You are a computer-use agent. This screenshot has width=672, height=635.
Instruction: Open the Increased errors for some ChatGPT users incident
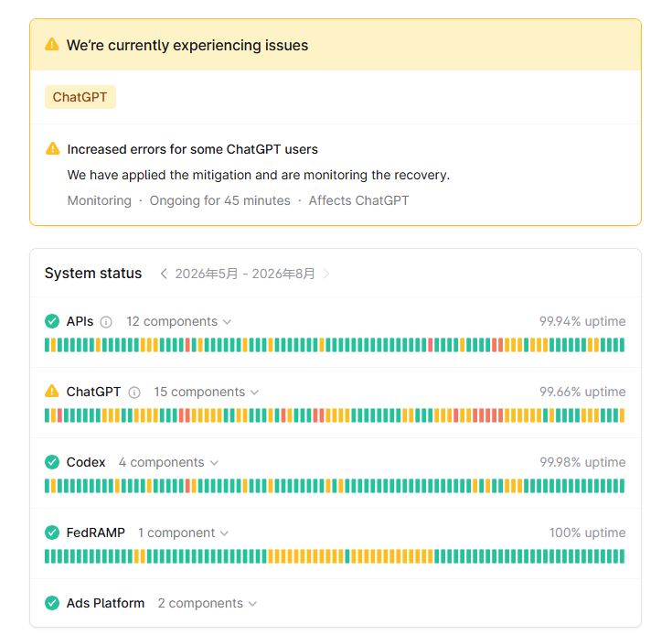pyautogui.click(x=192, y=149)
